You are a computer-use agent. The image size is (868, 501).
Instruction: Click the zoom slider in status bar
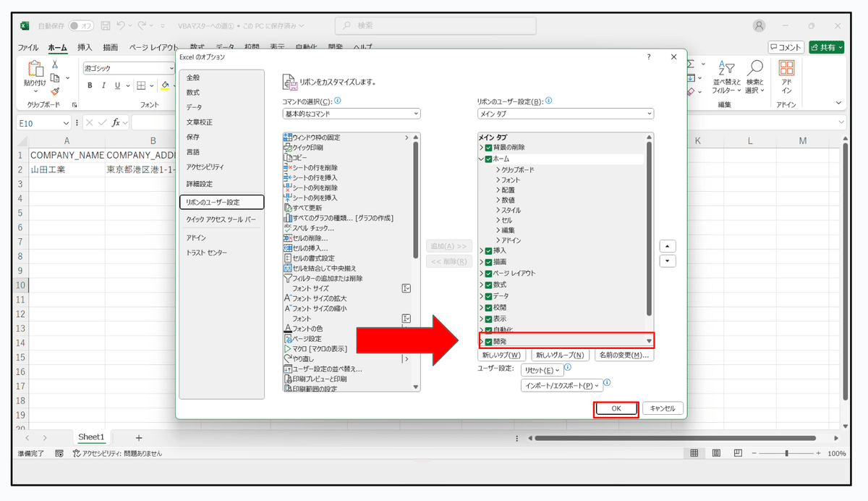(x=787, y=453)
